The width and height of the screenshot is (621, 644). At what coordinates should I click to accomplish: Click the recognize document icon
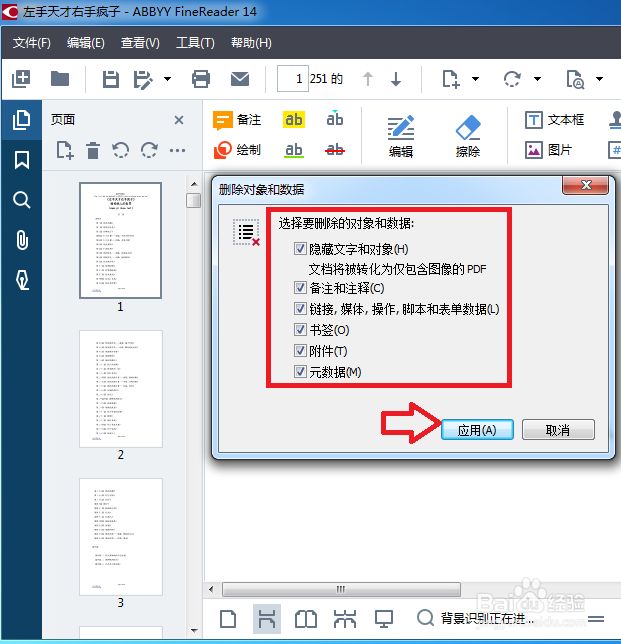(x=575, y=79)
